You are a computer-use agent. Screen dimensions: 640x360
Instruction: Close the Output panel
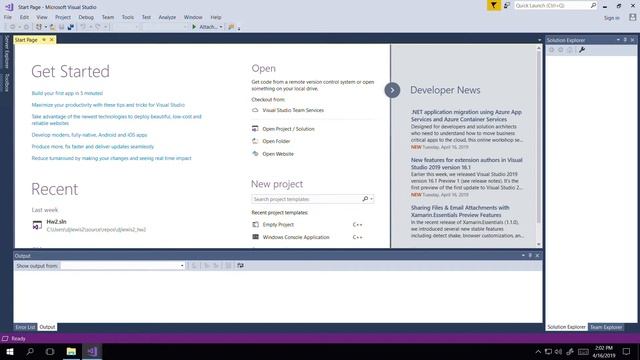tap(537, 256)
